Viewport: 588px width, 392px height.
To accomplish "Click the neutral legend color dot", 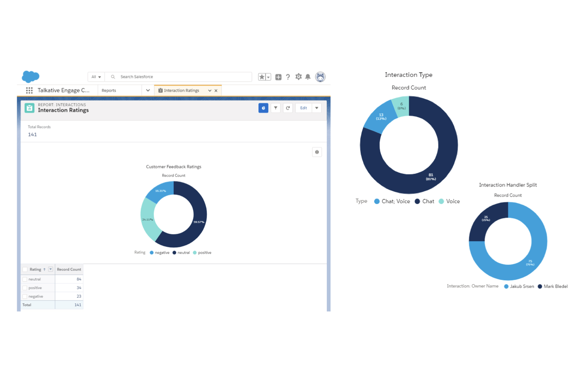I will pyautogui.click(x=174, y=253).
